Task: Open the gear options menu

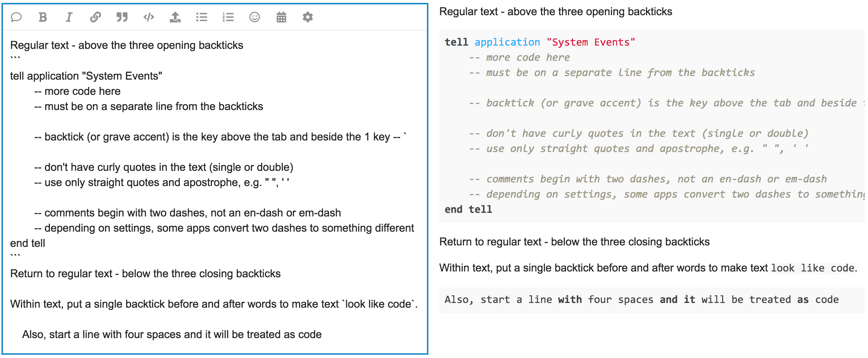Action: coord(308,17)
